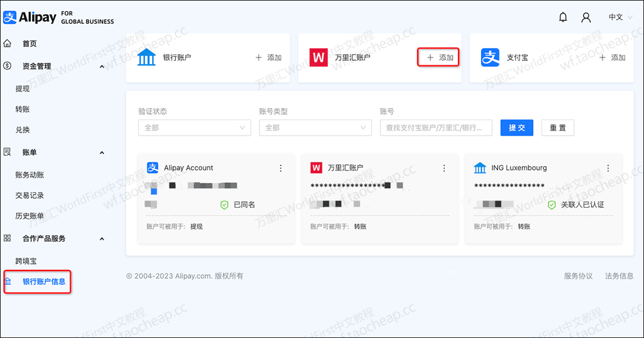Open the 验证状态 dropdown
This screenshot has height=338, width=644.
click(x=194, y=128)
